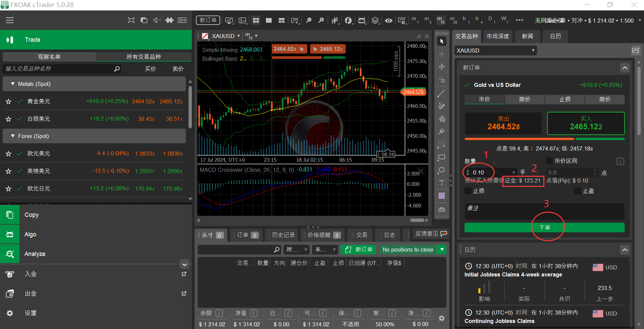Collapse the 新订单 panel chevron

[x=625, y=68]
